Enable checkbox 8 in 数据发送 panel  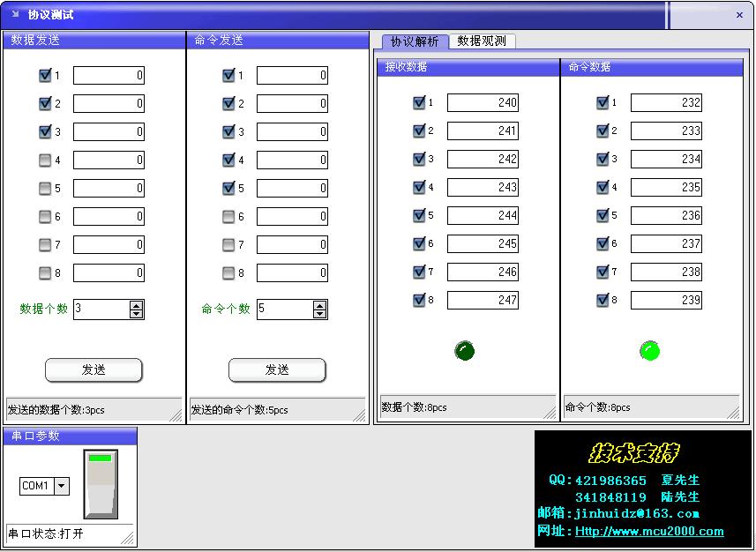[x=45, y=272]
